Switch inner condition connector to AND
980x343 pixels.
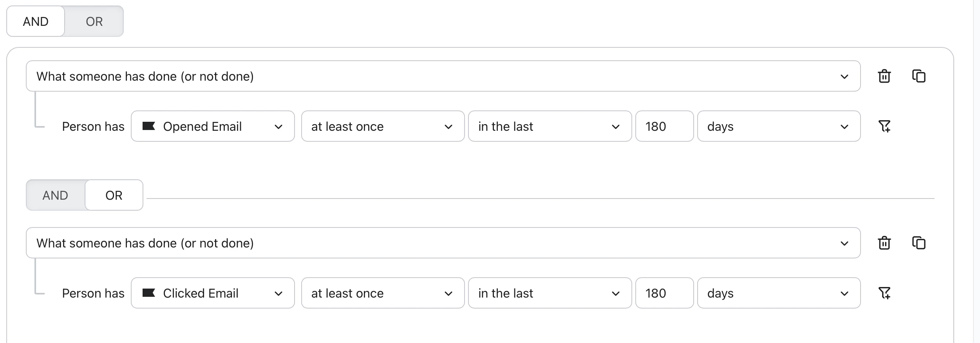click(x=55, y=195)
